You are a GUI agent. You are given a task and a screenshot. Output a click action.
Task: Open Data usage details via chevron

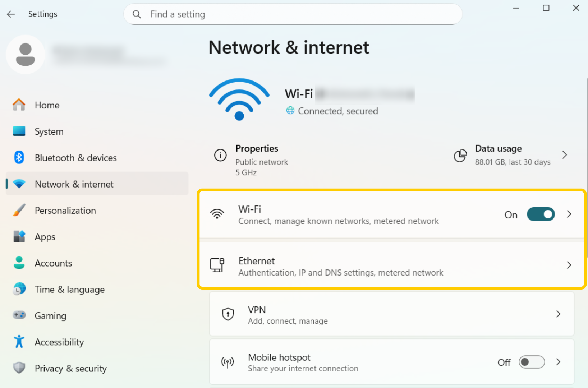tap(564, 154)
